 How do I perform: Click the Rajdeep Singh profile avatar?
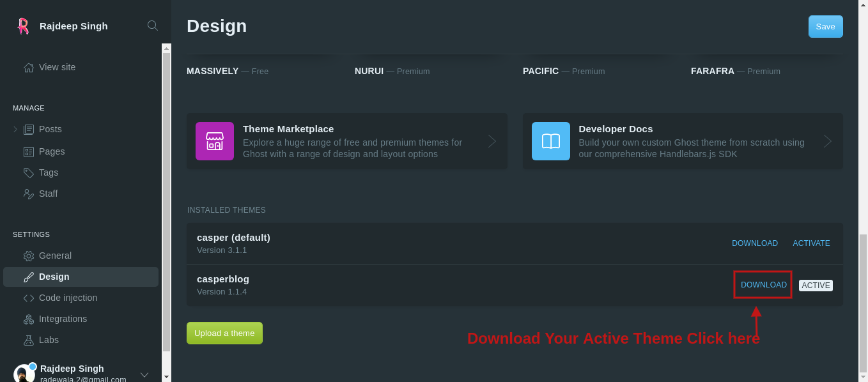[24, 372]
